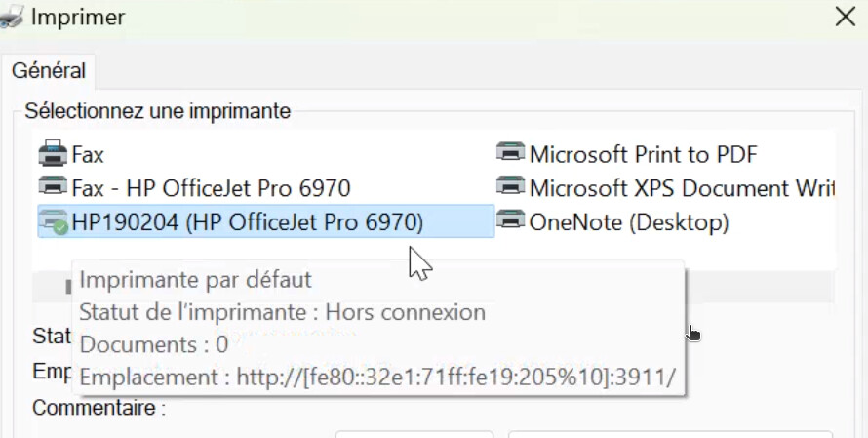Image resolution: width=868 pixels, height=438 pixels.
Task: Choose the "Fax" printer name label
Action: click(88, 154)
